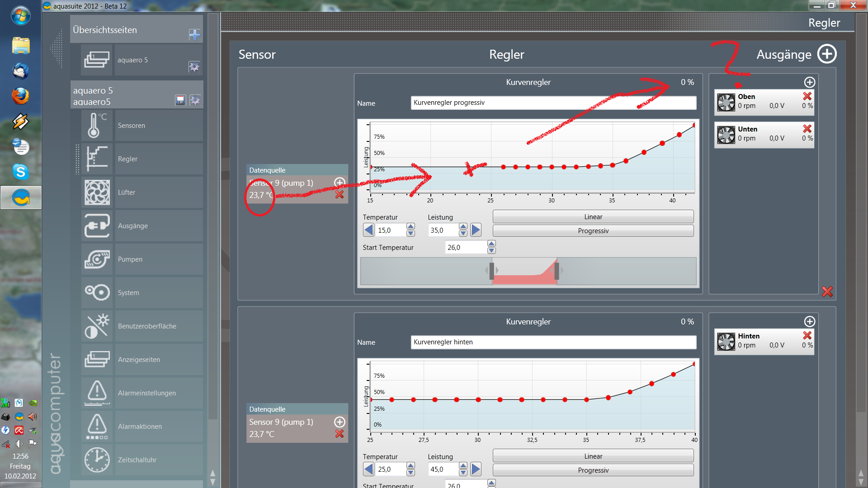Remove the Hinten fan output
Screen dimensions: 868x488
tap(807, 335)
